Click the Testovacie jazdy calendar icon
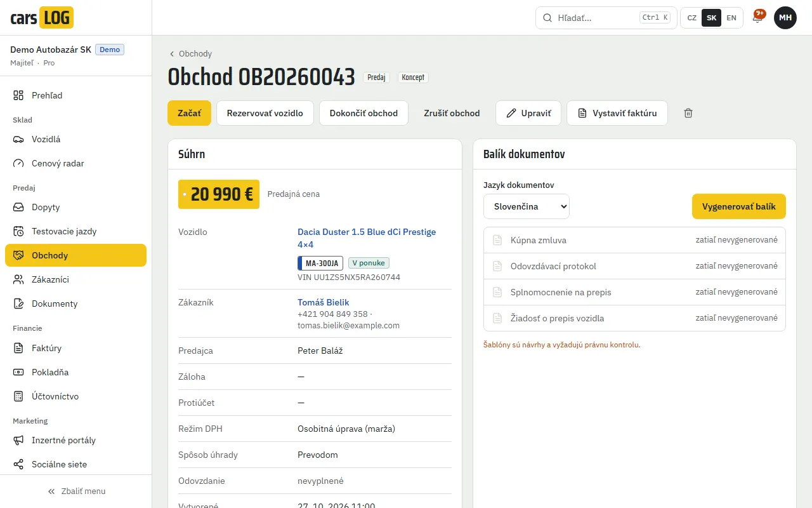The image size is (812, 508). [x=18, y=231]
